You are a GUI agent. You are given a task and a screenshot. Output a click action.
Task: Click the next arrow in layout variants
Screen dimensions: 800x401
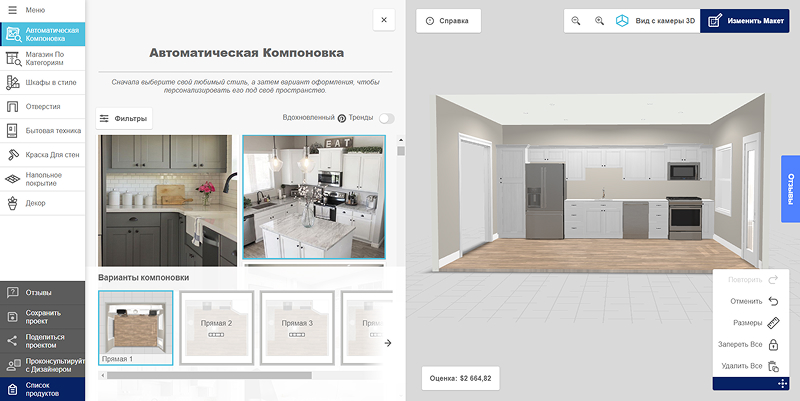point(388,343)
